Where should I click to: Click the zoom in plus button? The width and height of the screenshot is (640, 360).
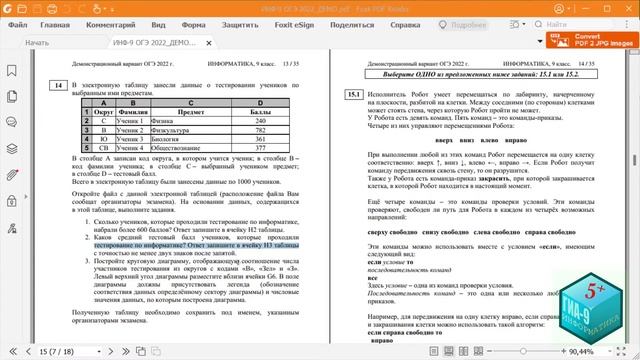pos(563,351)
